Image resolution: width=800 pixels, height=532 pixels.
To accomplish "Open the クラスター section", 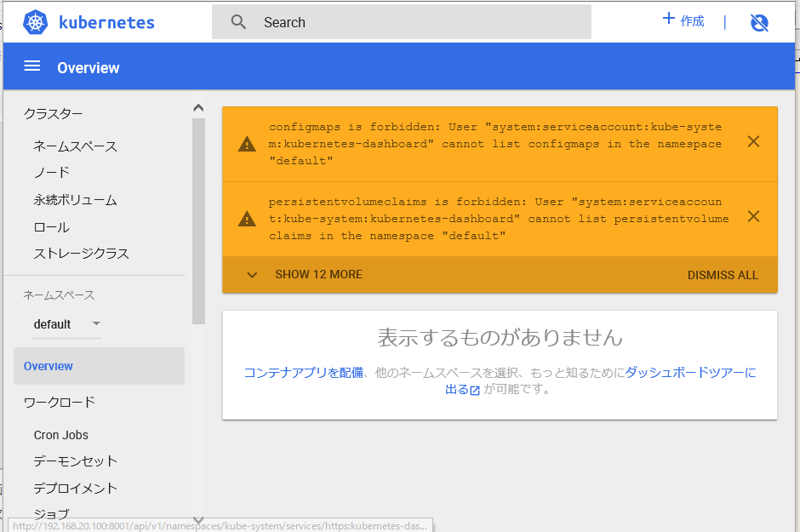I will click(x=53, y=114).
